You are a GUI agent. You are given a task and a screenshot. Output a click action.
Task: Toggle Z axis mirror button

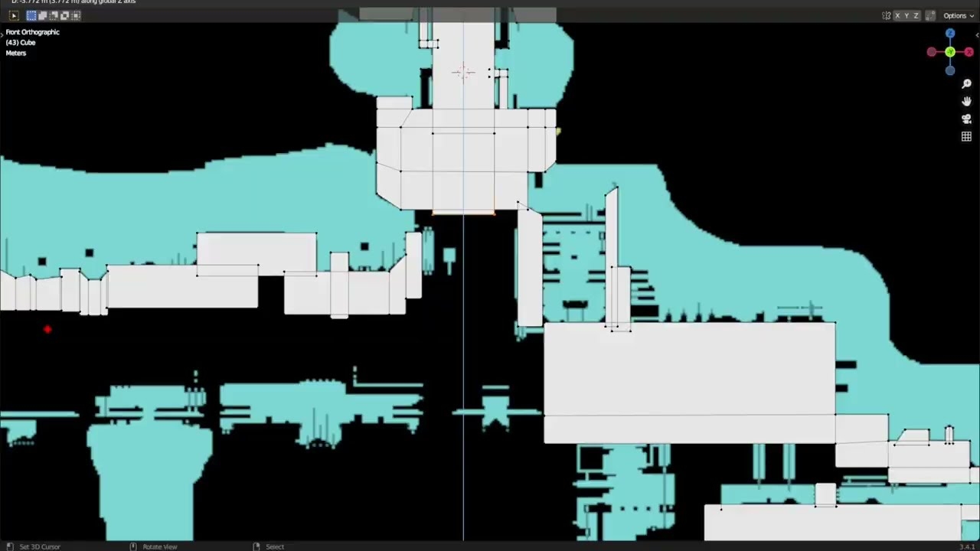[x=916, y=15]
